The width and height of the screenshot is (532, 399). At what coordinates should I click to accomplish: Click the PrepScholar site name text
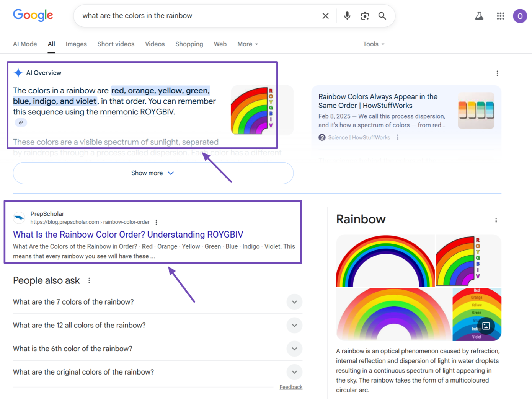(47, 214)
